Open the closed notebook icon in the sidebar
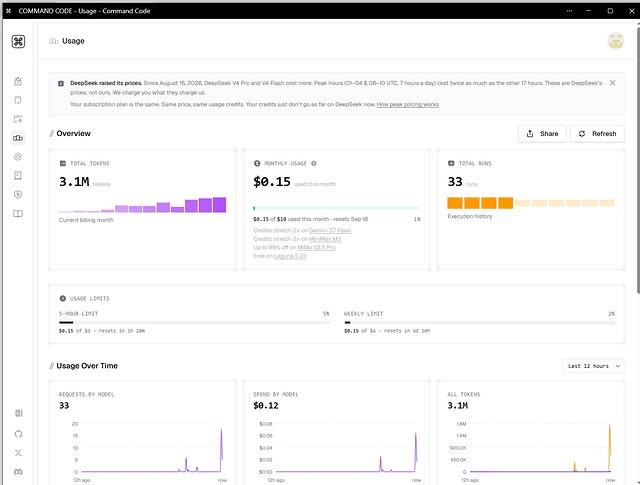Viewport: 640px width, 485px height. tap(18, 176)
